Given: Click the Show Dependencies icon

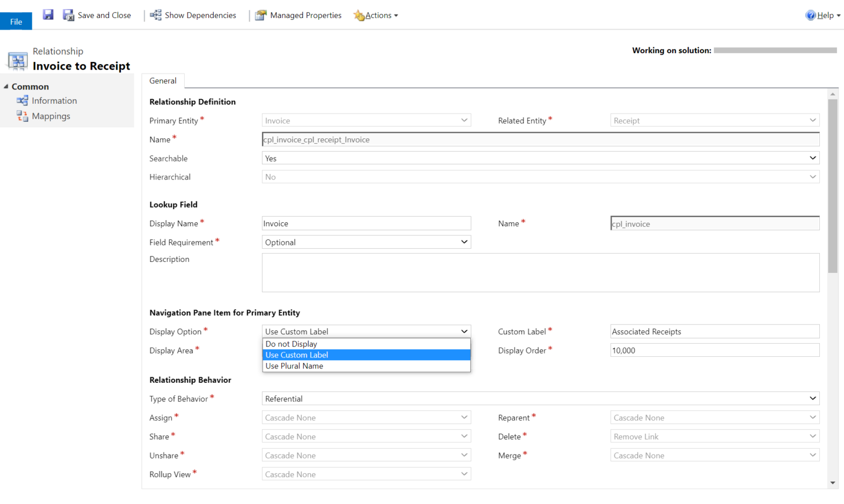Looking at the screenshot, I should click(x=156, y=15).
